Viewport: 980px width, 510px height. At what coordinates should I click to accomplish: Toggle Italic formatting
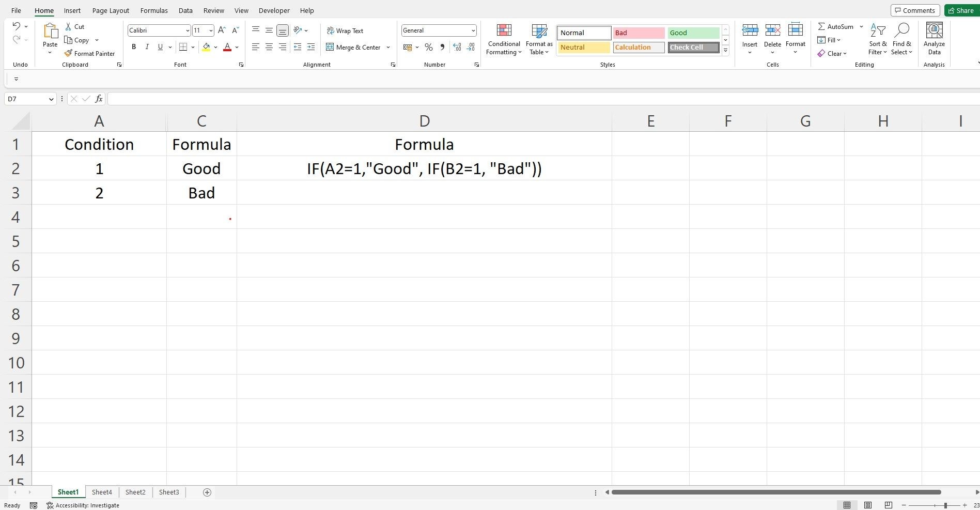147,47
